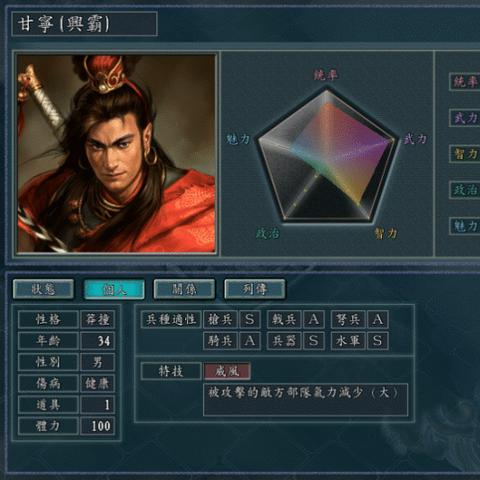Screen dimensions: 480x480
Task: Click the 統率 stat label on right panel
Action: coord(465,81)
